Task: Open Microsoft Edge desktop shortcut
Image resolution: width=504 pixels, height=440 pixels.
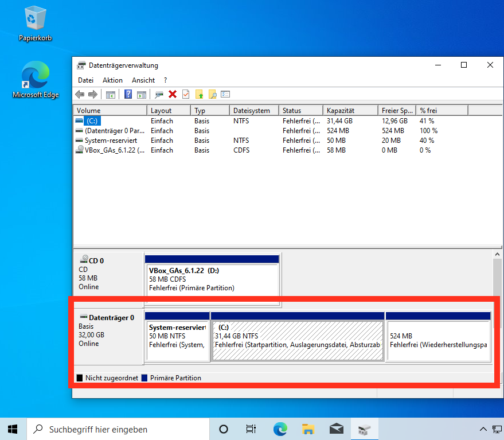Action: click(36, 80)
